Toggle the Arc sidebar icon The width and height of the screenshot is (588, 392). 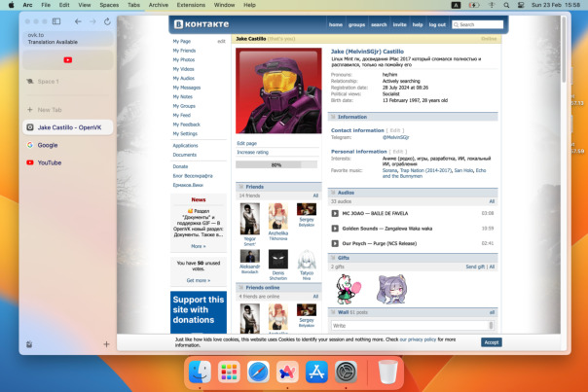[x=56, y=21]
